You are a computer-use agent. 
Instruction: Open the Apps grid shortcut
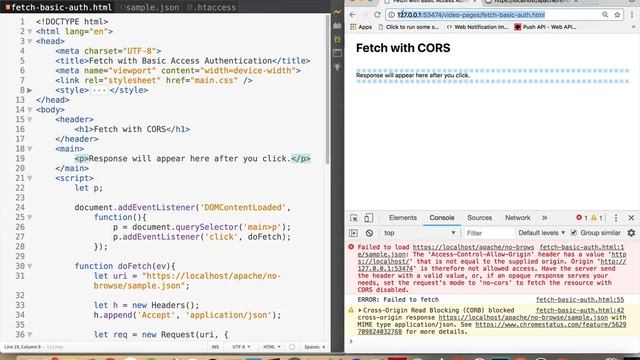click(x=361, y=27)
